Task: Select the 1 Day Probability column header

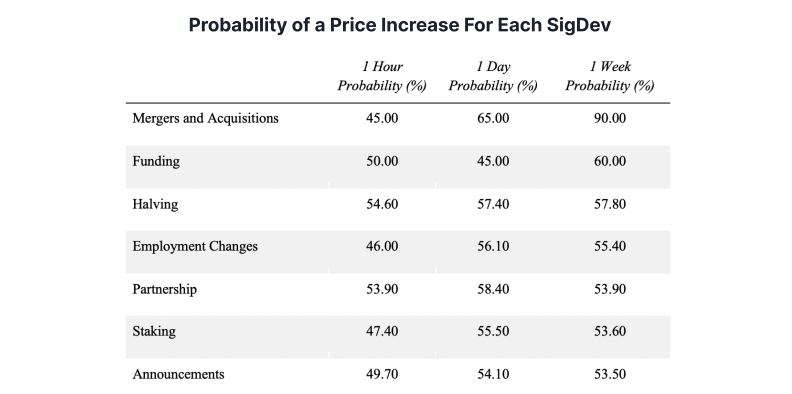Action: coord(493,76)
